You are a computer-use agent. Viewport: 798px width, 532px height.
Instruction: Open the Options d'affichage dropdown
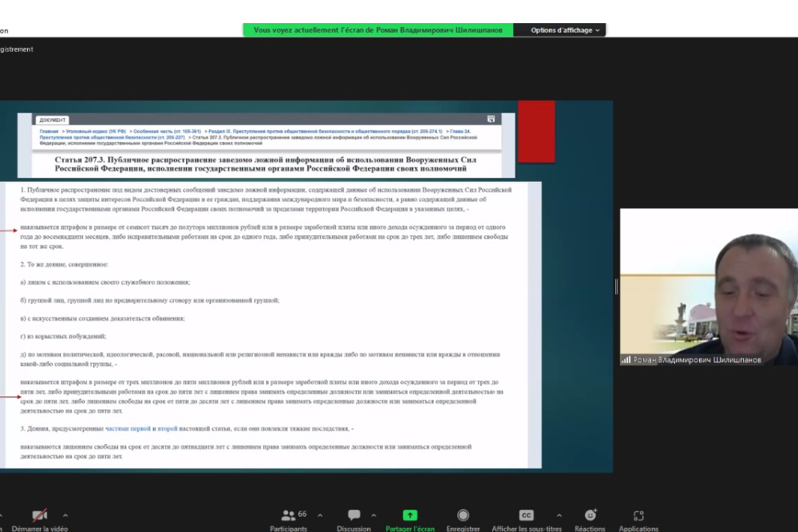566,30
